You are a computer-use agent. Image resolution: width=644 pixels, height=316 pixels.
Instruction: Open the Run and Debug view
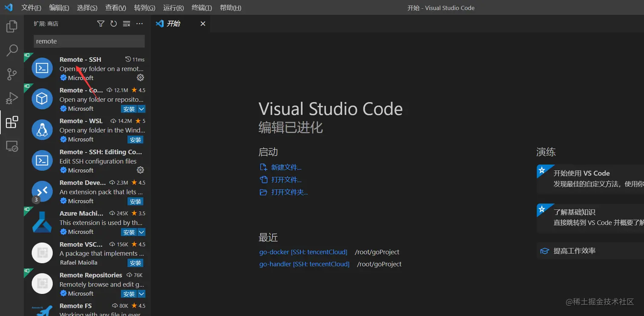(12, 98)
